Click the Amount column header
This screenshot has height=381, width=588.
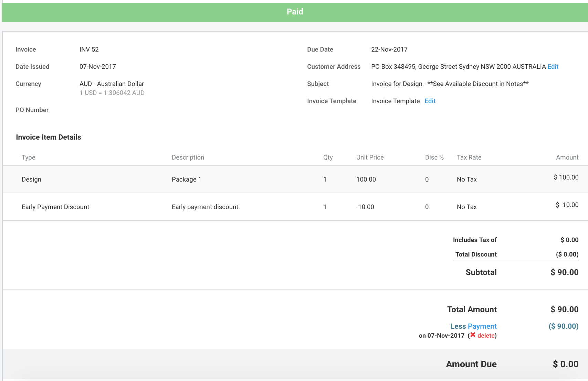[567, 157]
